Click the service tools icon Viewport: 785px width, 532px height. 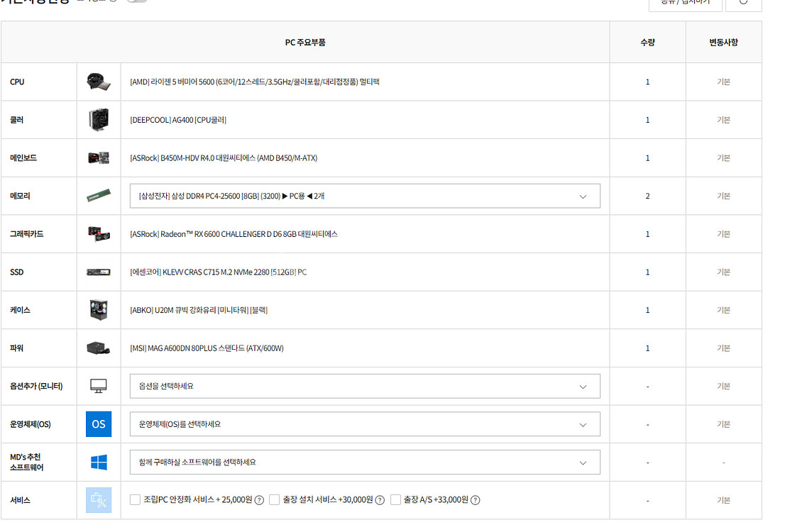(99, 500)
